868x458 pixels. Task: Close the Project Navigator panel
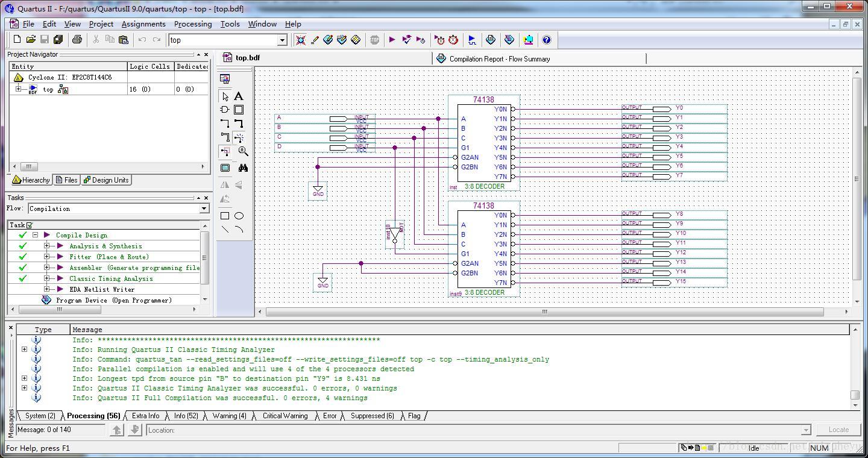tap(206, 54)
